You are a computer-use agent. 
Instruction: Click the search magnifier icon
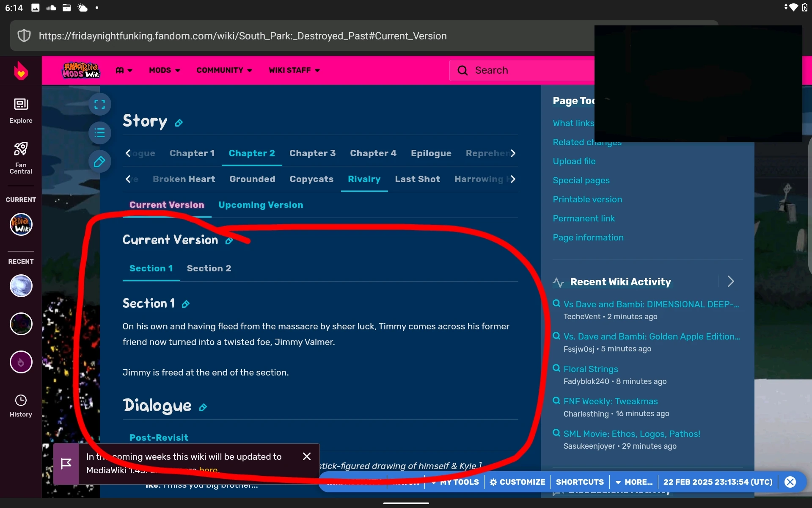pyautogui.click(x=462, y=70)
